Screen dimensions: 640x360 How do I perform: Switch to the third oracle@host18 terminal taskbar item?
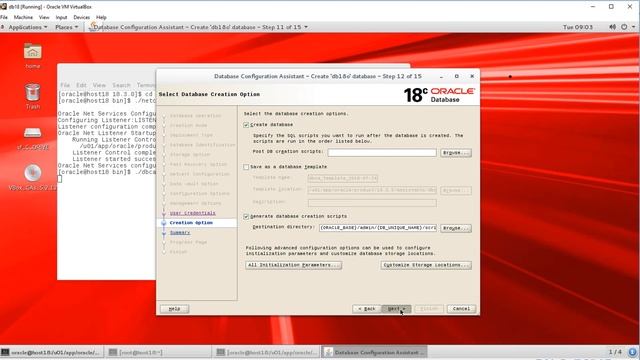pos(267,352)
